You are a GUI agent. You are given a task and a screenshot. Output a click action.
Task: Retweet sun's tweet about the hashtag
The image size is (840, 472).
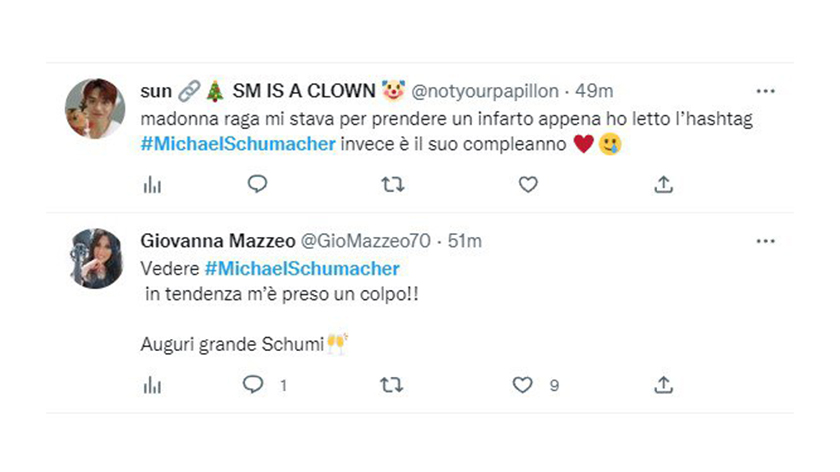pyautogui.click(x=393, y=185)
